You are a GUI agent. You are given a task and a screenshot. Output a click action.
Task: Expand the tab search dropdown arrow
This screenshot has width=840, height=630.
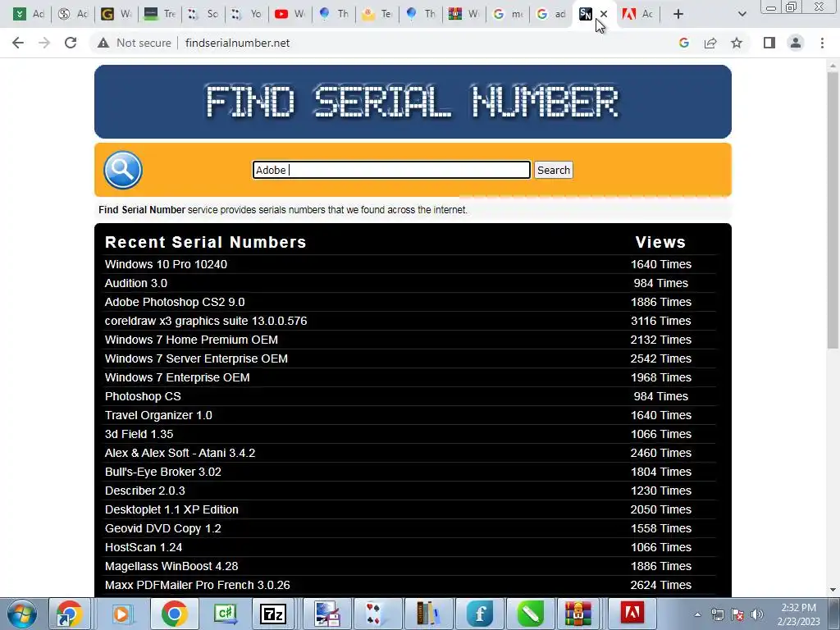coord(742,14)
